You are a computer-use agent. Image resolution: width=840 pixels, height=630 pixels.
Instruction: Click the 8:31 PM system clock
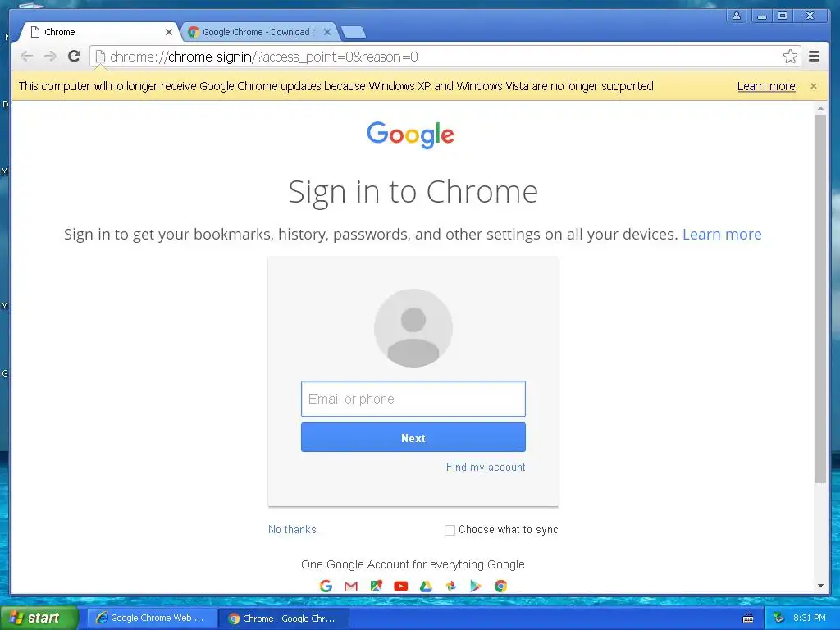click(810, 619)
